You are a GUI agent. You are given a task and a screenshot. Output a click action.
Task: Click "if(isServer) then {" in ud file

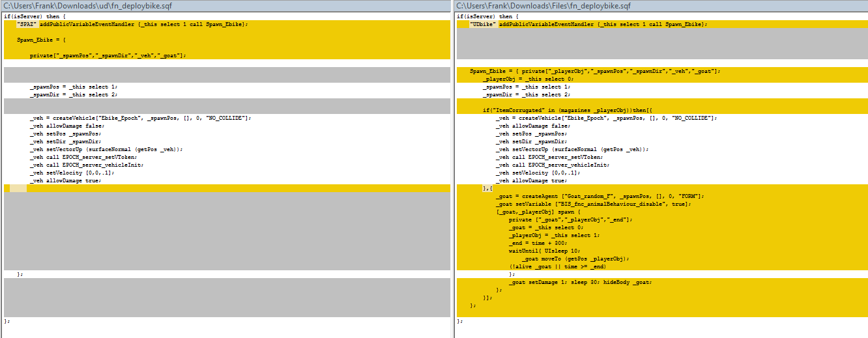[35, 16]
